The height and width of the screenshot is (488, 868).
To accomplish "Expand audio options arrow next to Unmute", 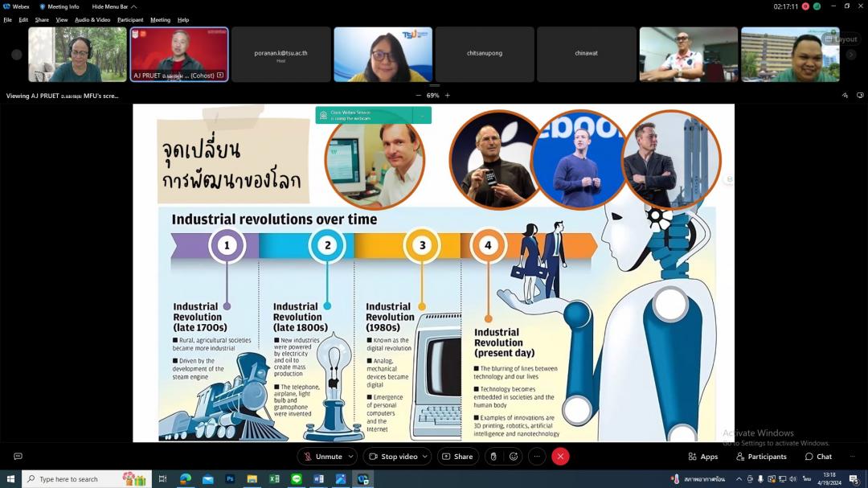I will click(x=350, y=457).
